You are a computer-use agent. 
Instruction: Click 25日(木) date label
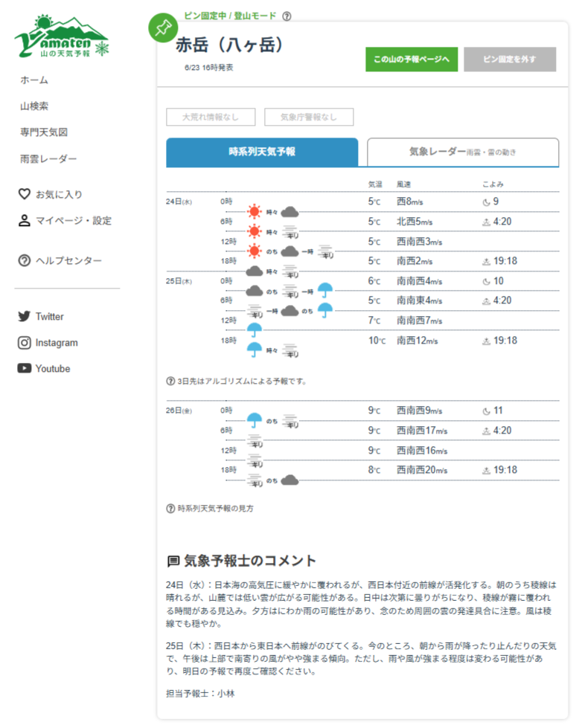pyautogui.click(x=179, y=281)
